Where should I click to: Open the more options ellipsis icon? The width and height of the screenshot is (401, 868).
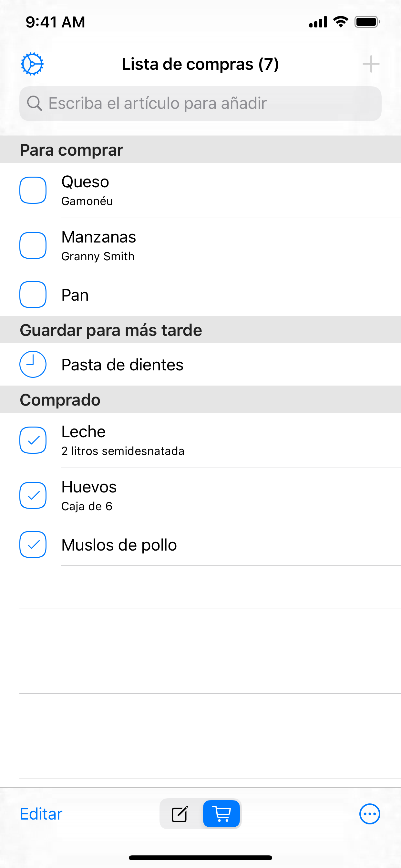(x=370, y=814)
